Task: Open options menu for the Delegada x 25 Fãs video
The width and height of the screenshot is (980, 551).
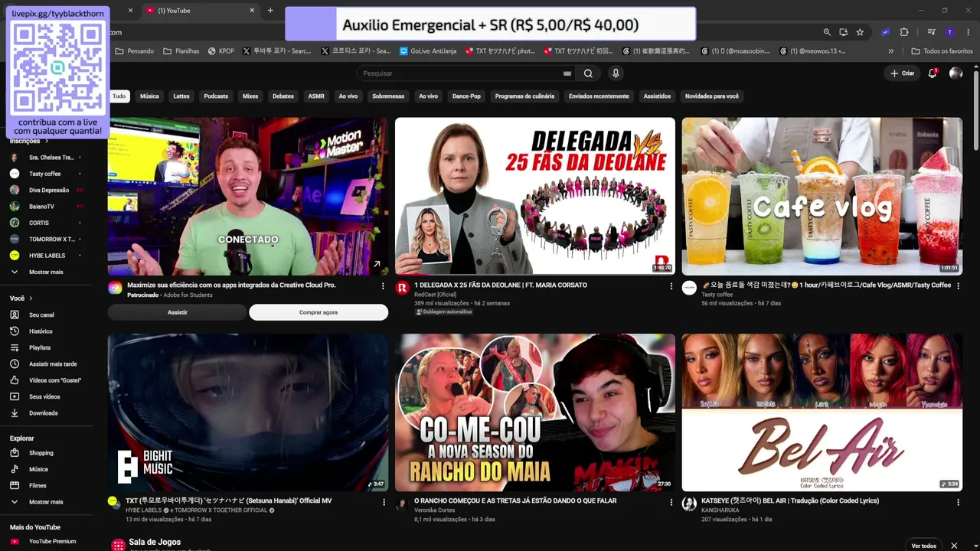Action: [x=671, y=286]
